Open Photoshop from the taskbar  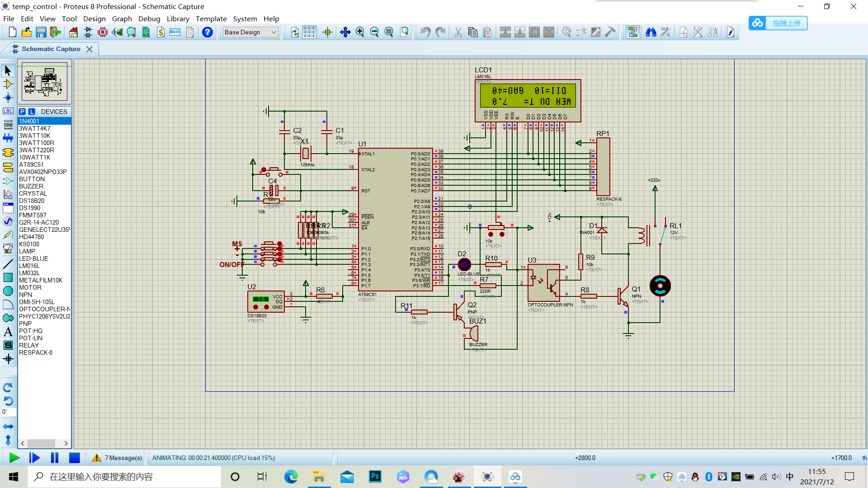coord(375,477)
